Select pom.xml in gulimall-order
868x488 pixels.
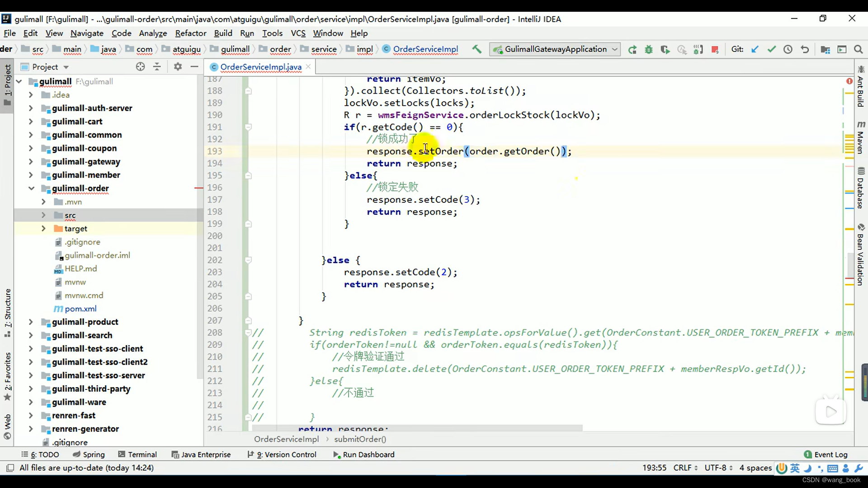pyautogui.click(x=75, y=309)
